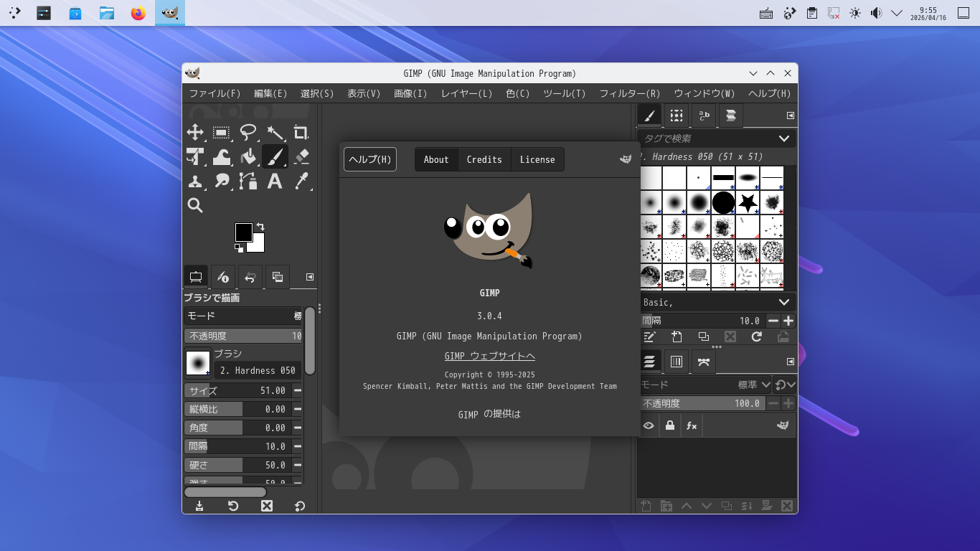Select the Color Picker eyedropper tool

301,181
